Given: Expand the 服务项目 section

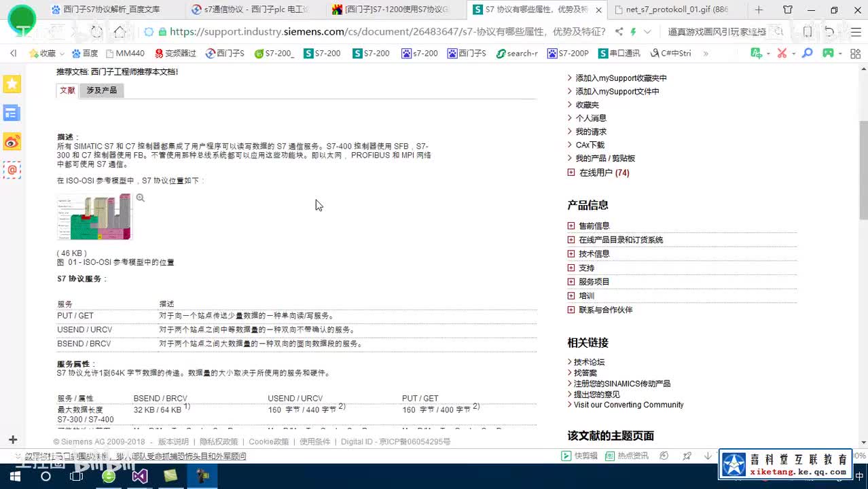Looking at the screenshot, I should pyautogui.click(x=571, y=281).
